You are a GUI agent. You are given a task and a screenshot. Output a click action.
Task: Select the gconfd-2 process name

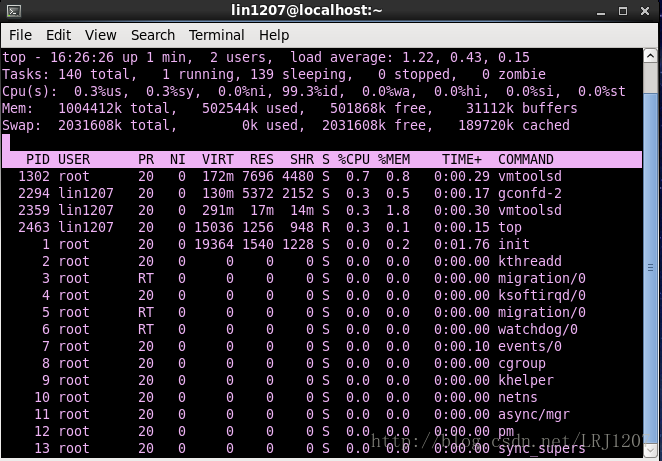pyautogui.click(x=530, y=193)
